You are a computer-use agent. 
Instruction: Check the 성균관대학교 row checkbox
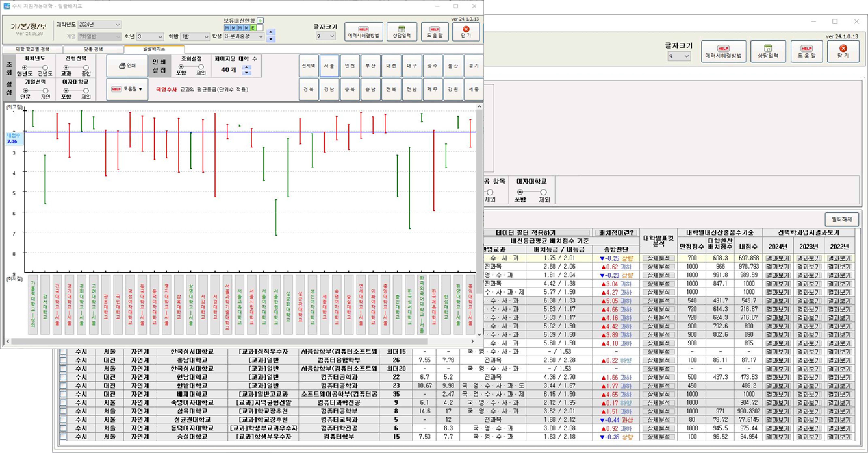point(63,420)
